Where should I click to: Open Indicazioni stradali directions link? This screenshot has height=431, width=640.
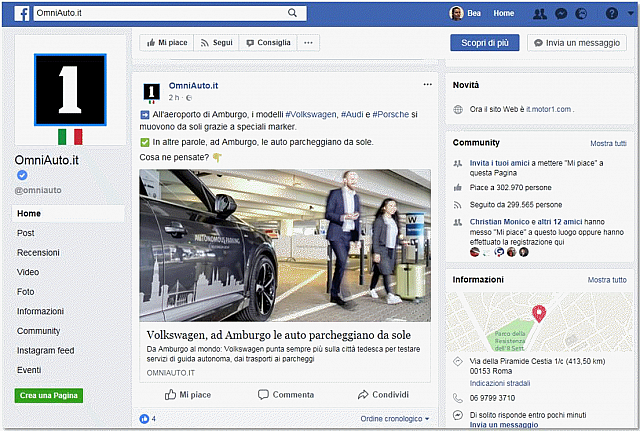click(500, 383)
